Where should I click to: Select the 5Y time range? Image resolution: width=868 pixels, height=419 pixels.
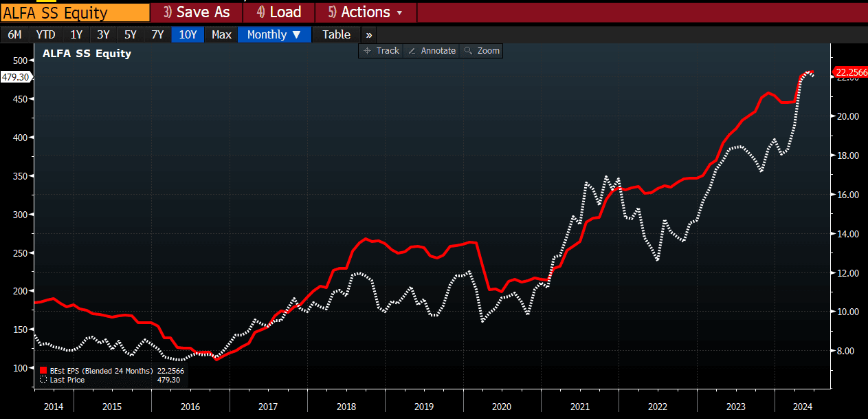pos(130,34)
